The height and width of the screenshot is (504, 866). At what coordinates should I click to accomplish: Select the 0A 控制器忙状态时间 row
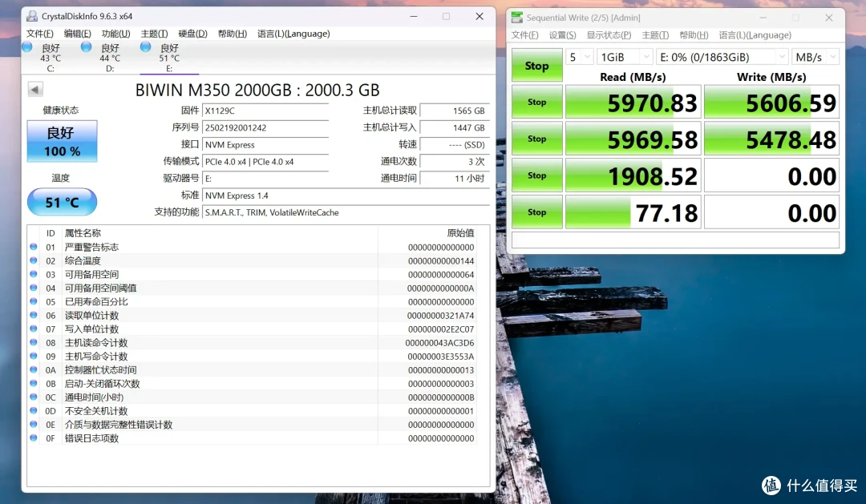click(252, 370)
